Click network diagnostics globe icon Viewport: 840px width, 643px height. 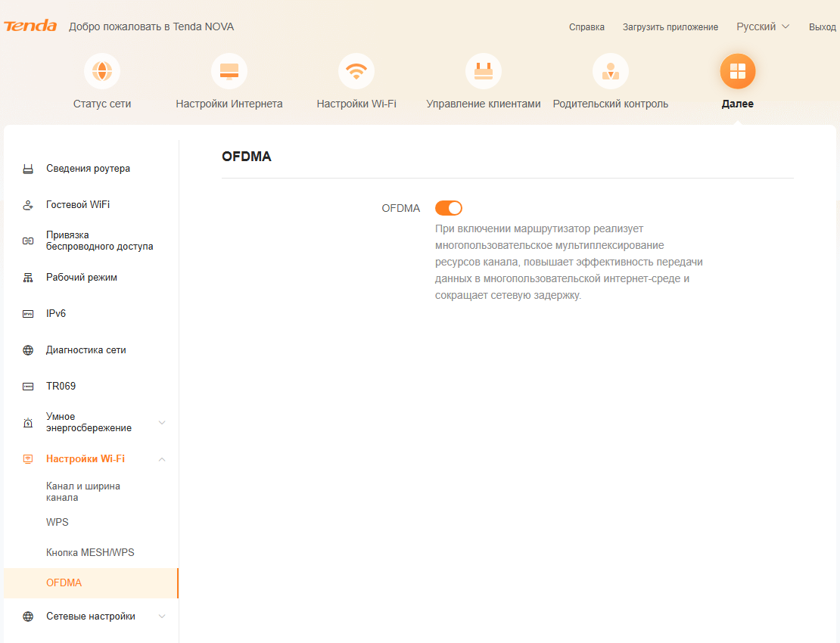[28, 350]
